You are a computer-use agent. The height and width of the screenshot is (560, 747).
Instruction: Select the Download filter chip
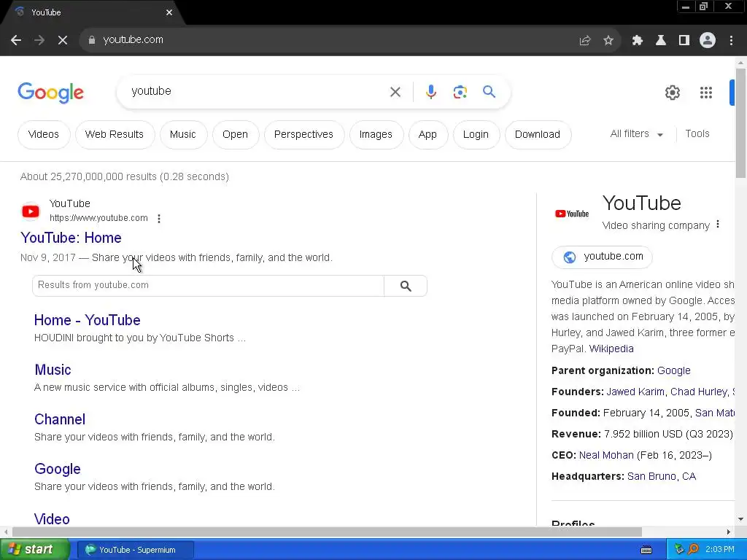538,135
